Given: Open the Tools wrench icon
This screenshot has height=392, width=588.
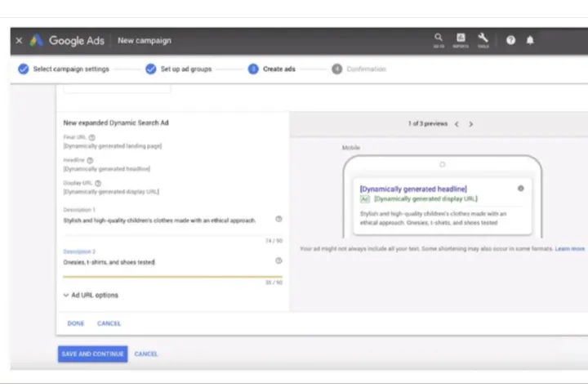Looking at the screenshot, I should [483, 40].
